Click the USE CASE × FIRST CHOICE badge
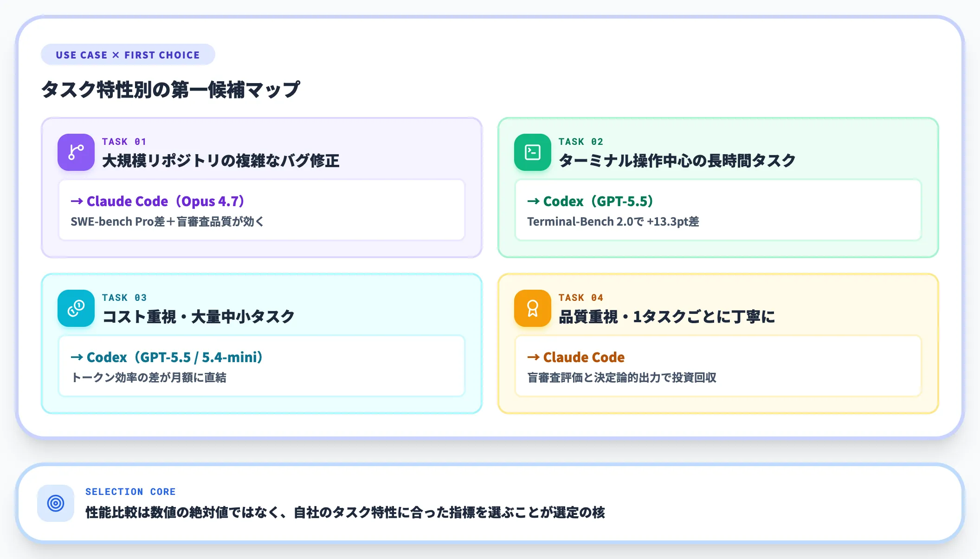This screenshot has height=559, width=980. click(128, 55)
